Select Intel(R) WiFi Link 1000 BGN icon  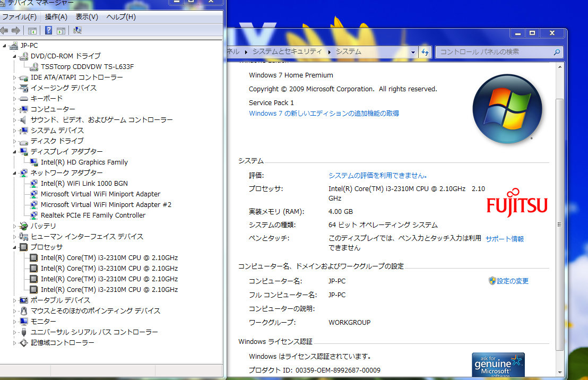tap(34, 184)
